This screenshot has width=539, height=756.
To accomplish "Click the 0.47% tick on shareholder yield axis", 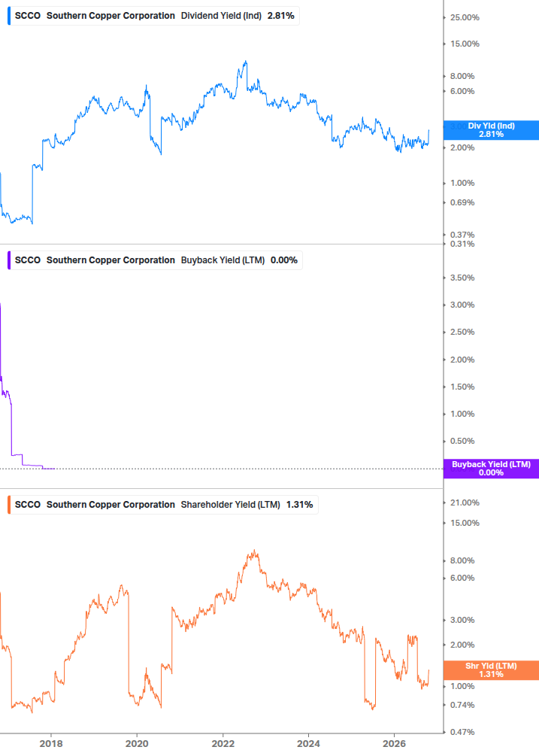I will click(462, 732).
